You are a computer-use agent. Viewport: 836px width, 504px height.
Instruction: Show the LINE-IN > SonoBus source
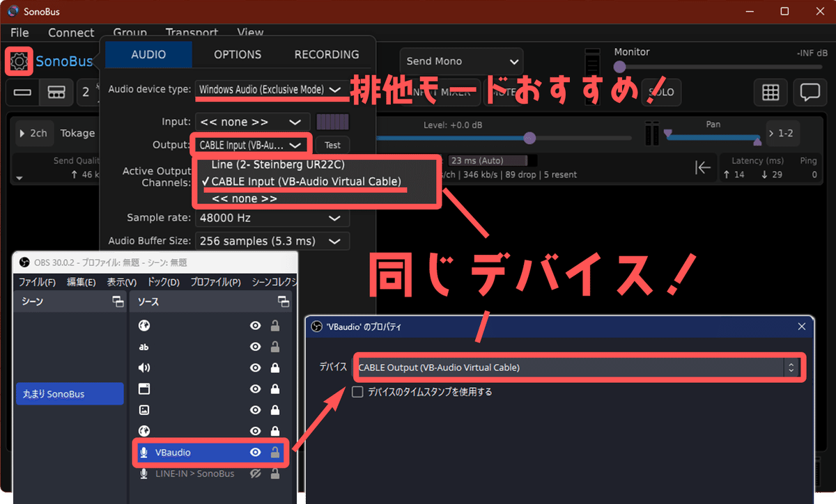click(256, 473)
